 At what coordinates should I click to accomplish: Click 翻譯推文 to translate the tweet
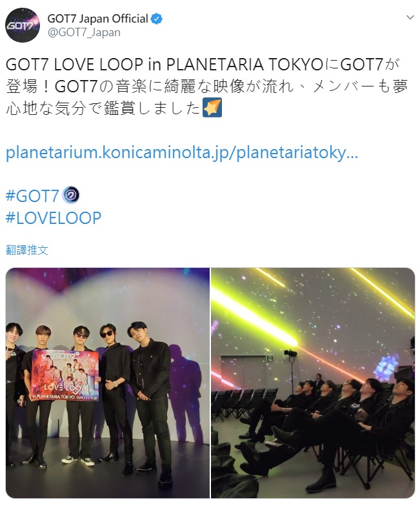27,250
